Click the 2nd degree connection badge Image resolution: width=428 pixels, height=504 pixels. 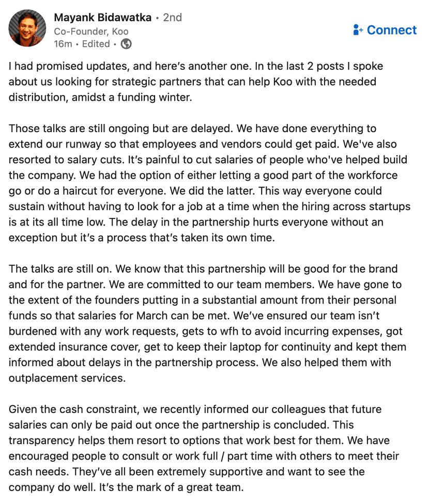(x=173, y=18)
